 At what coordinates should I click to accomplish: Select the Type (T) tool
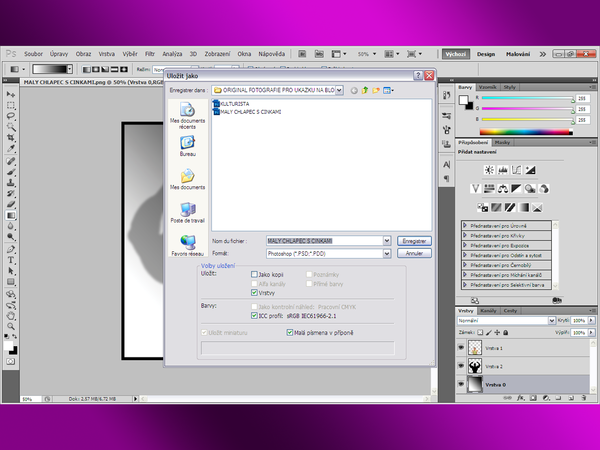pos(11,259)
